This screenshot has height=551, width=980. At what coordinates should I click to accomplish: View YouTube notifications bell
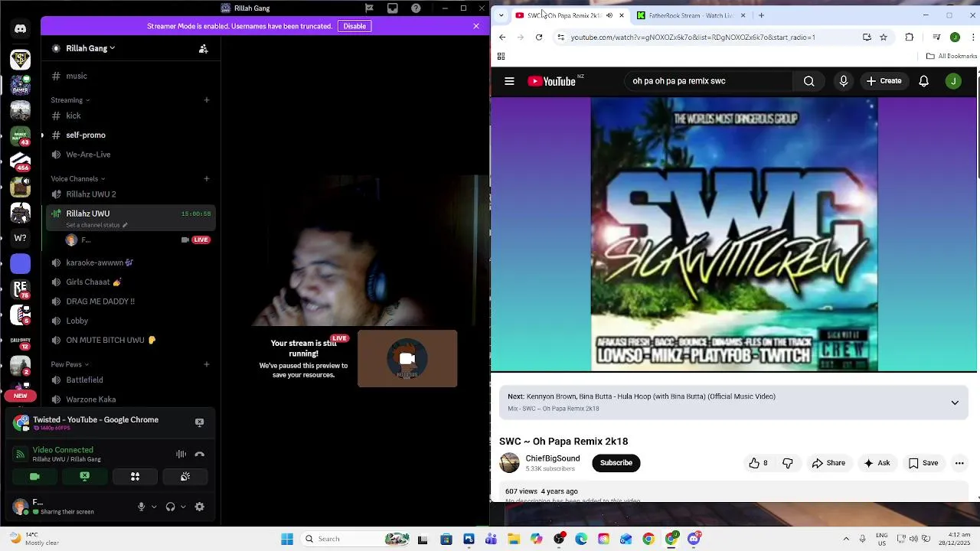click(x=924, y=81)
